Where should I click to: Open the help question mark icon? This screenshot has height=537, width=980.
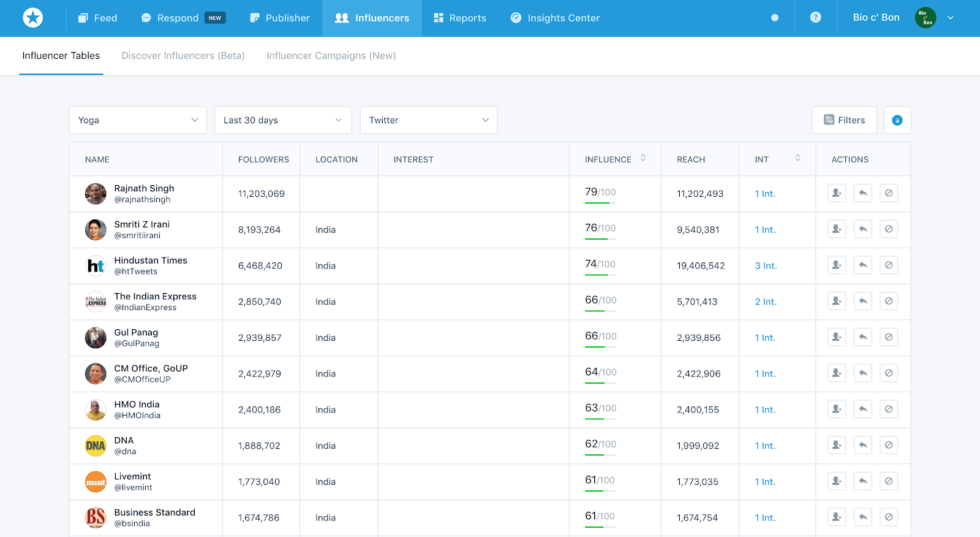[815, 17]
